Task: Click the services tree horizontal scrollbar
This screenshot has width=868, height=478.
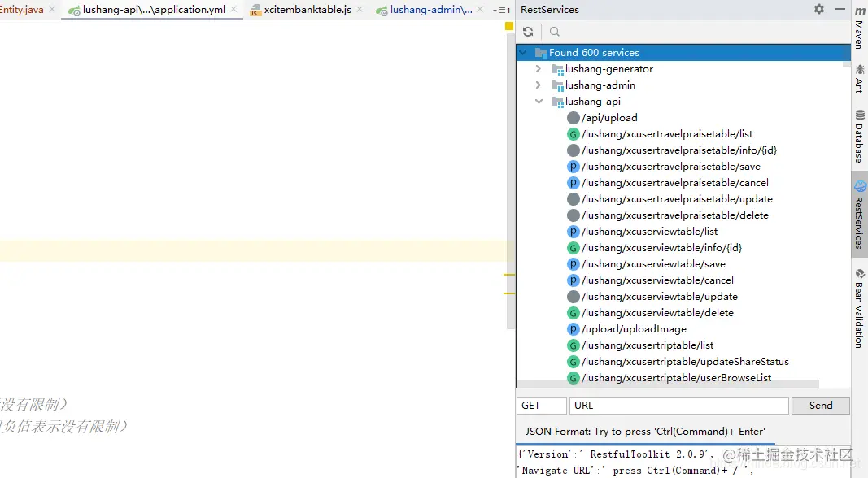Action: click(668, 384)
